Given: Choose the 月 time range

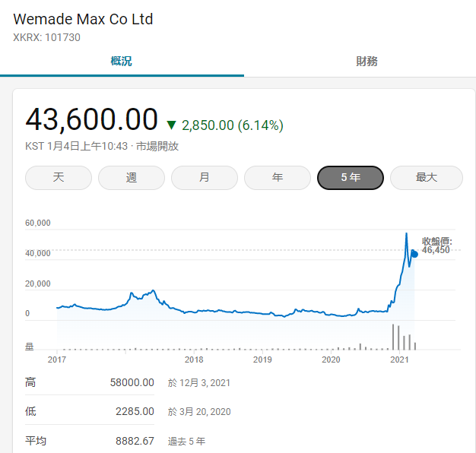Looking at the screenshot, I should pyautogui.click(x=205, y=178).
